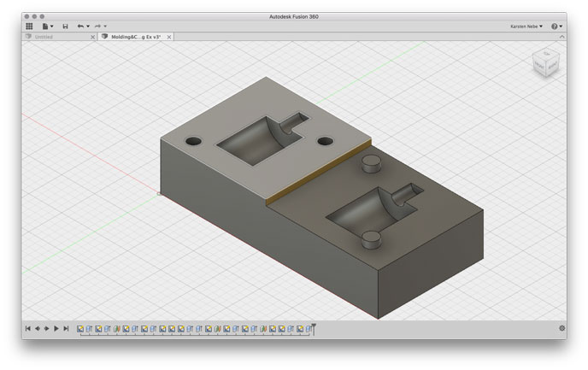Undo the last action
588x370 pixels.
pos(80,26)
